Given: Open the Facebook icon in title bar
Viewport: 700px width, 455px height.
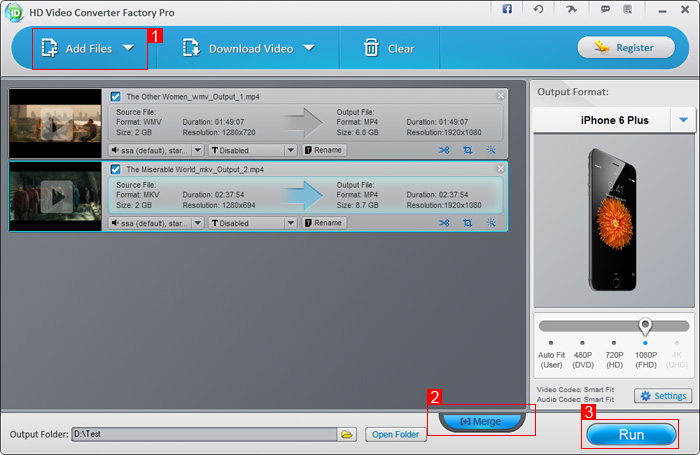Looking at the screenshot, I should [507, 9].
